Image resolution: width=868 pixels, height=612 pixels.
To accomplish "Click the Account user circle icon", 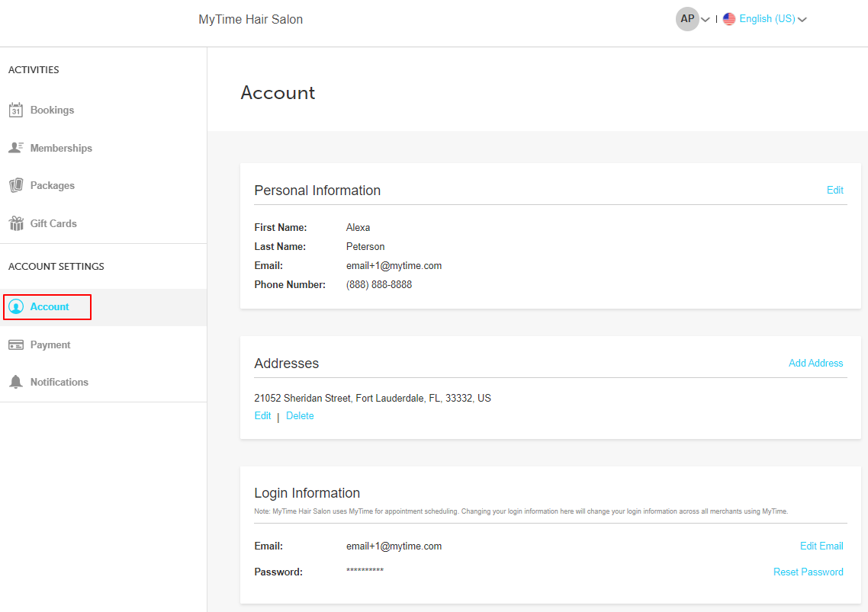I will tap(16, 306).
